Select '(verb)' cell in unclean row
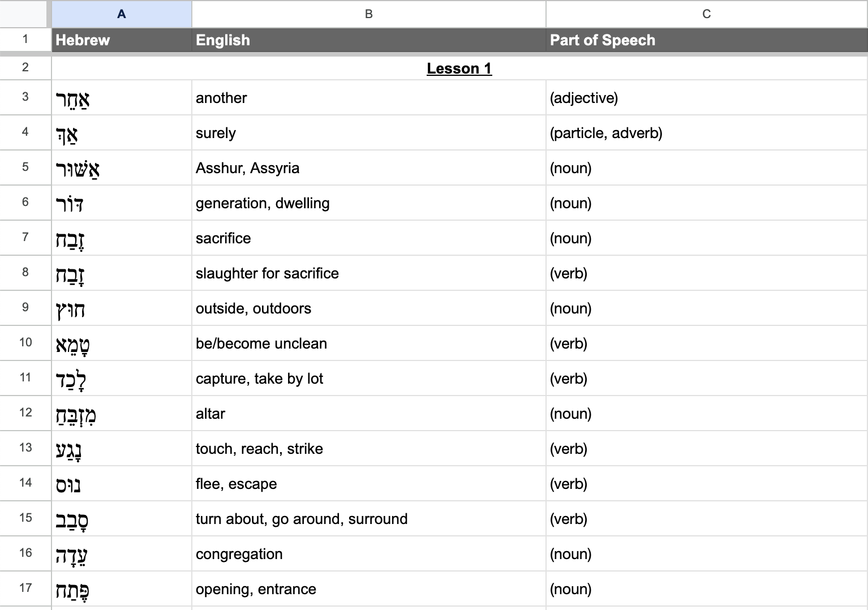Image resolution: width=868 pixels, height=610 pixels. [x=707, y=343]
